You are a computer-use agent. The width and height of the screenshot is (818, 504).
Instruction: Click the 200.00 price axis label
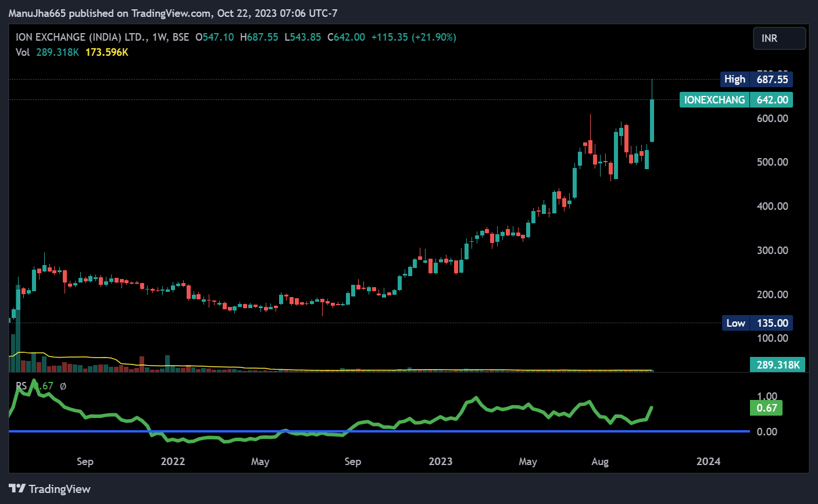click(x=772, y=295)
